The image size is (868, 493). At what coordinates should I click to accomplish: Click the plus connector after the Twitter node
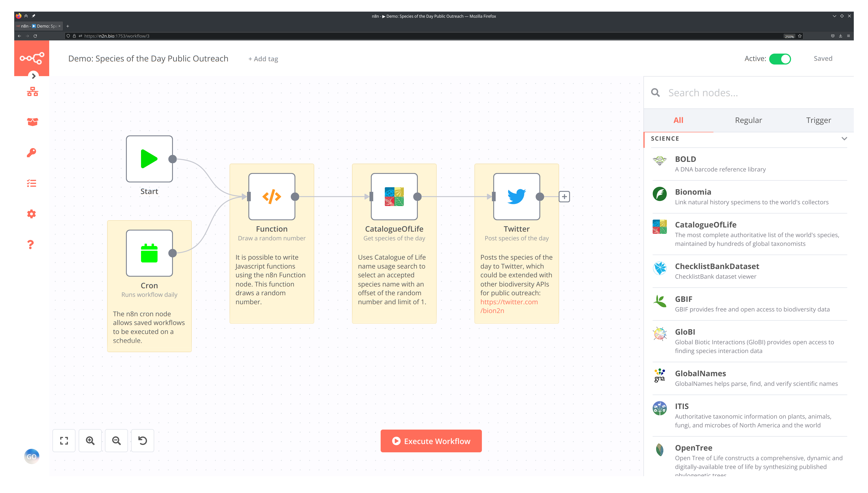click(564, 197)
